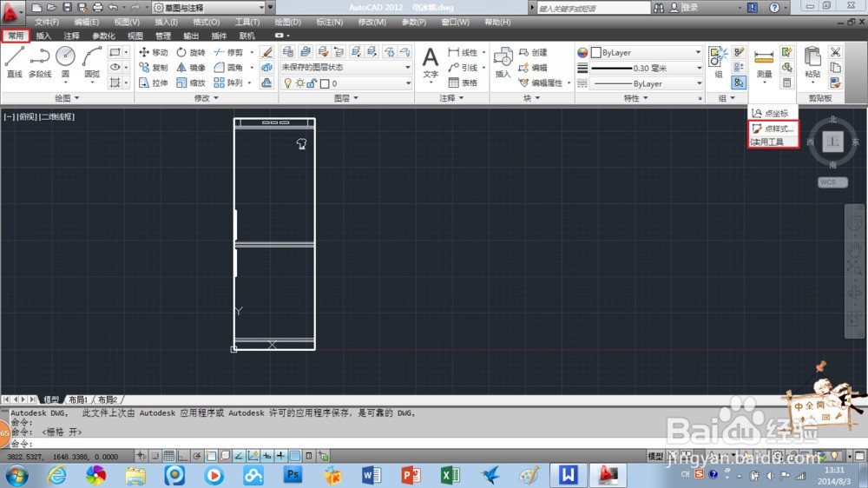Toggle the layer freeze sun icon
Screen dimensions: 868x488
[299, 84]
